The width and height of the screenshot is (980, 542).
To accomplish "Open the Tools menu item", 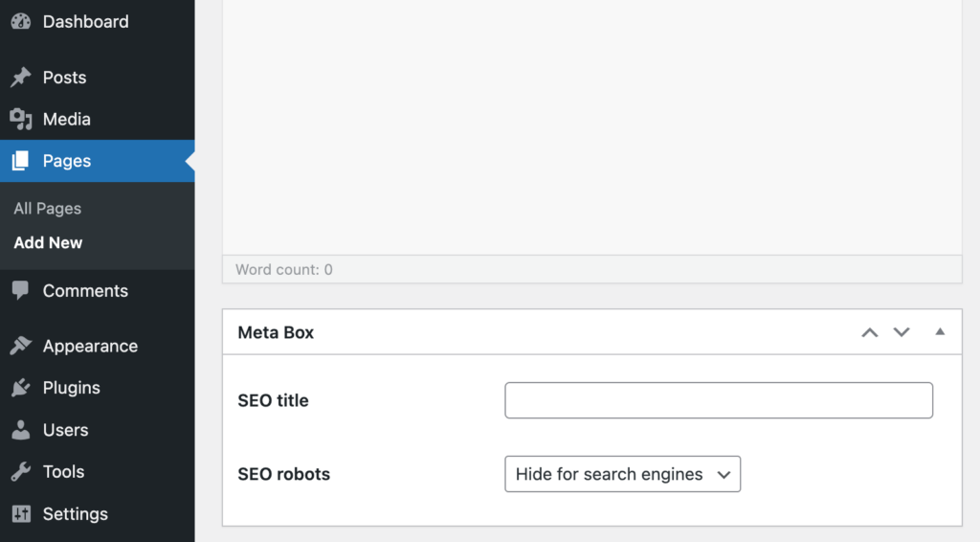I will pyautogui.click(x=63, y=472).
